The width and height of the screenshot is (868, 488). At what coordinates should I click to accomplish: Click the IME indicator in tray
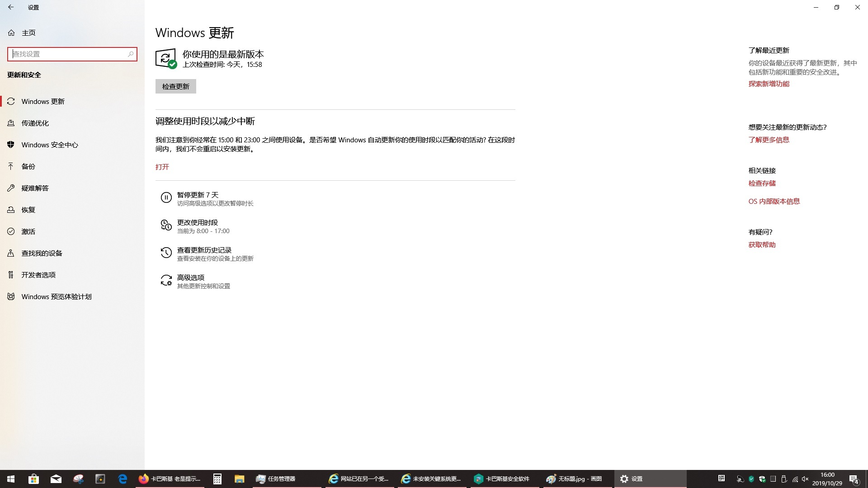point(722,479)
